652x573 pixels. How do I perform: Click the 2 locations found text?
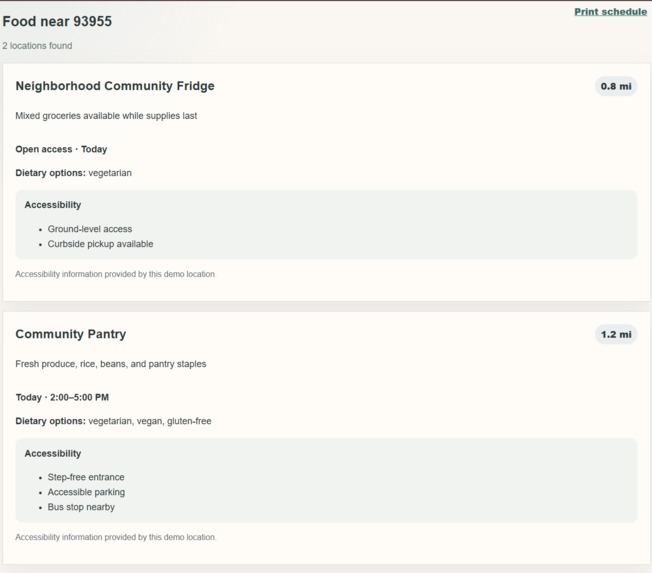(37, 46)
